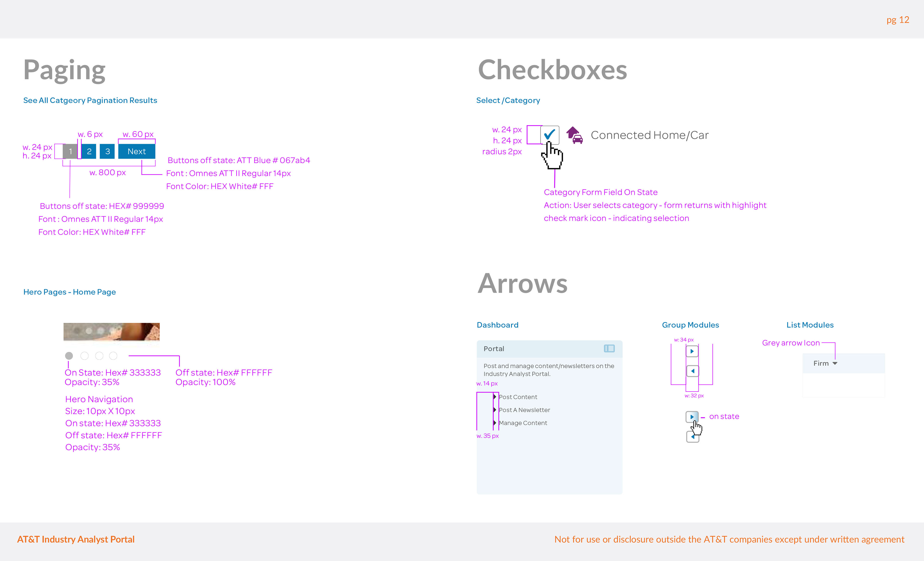Click the top right-arrow in Group Modules

tap(692, 351)
